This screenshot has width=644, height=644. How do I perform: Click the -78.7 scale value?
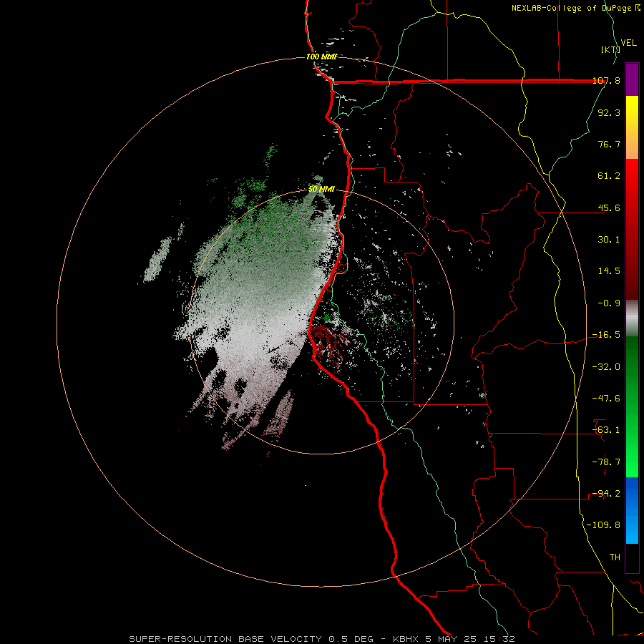pos(606,462)
